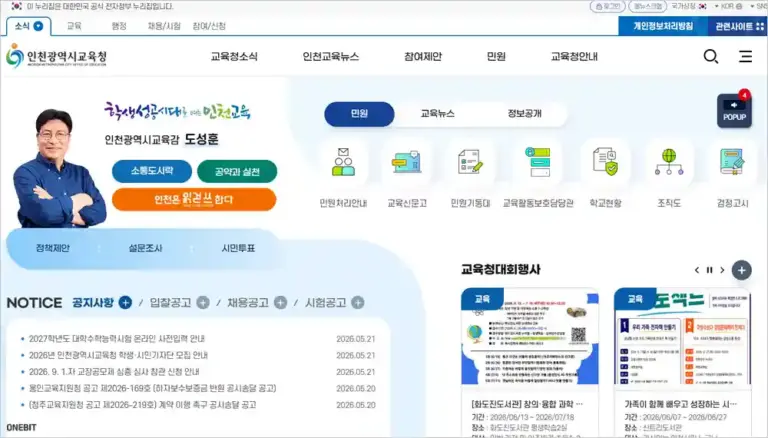Image resolution: width=768 pixels, height=438 pixels.
Task: Open the KOR language dropdown
Action: pos(728,6)
